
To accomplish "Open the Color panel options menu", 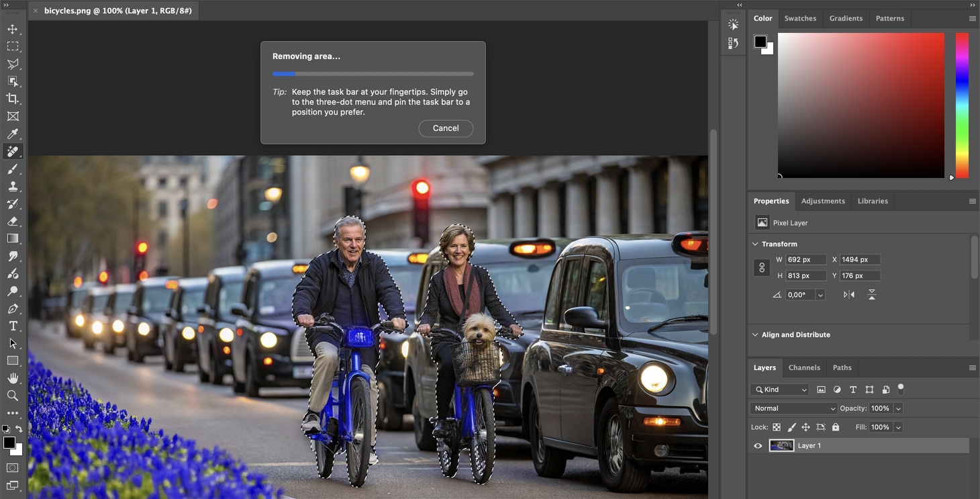I will pos(972,18).
